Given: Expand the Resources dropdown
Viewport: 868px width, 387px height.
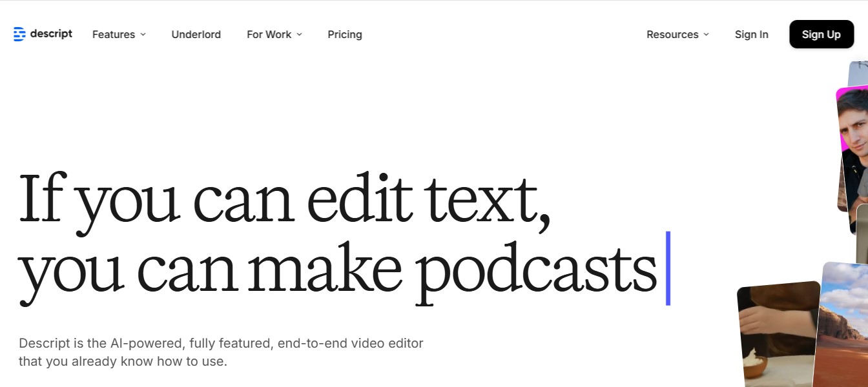Looking at the screenshot, I should pyautogui.click(x=677, y=34).
